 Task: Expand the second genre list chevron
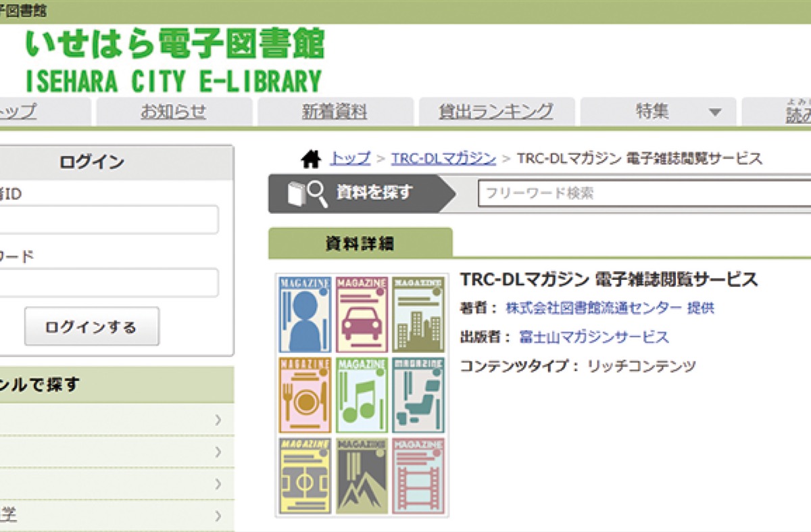(x=218, y=452)
